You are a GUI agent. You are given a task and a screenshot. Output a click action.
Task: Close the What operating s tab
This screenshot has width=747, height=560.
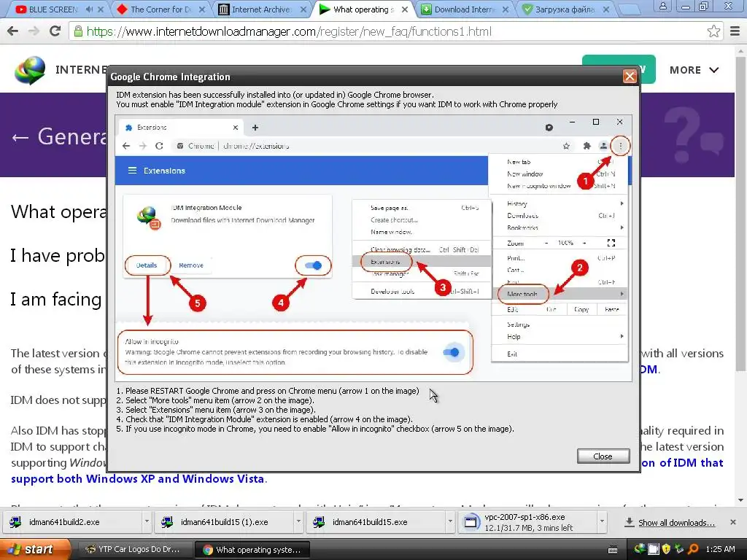405,9
